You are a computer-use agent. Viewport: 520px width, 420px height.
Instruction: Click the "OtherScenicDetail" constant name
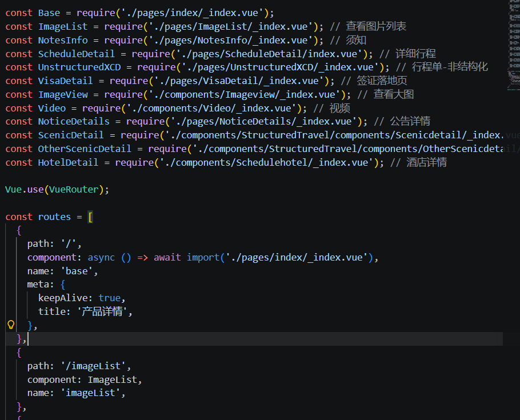pos(85,149)
